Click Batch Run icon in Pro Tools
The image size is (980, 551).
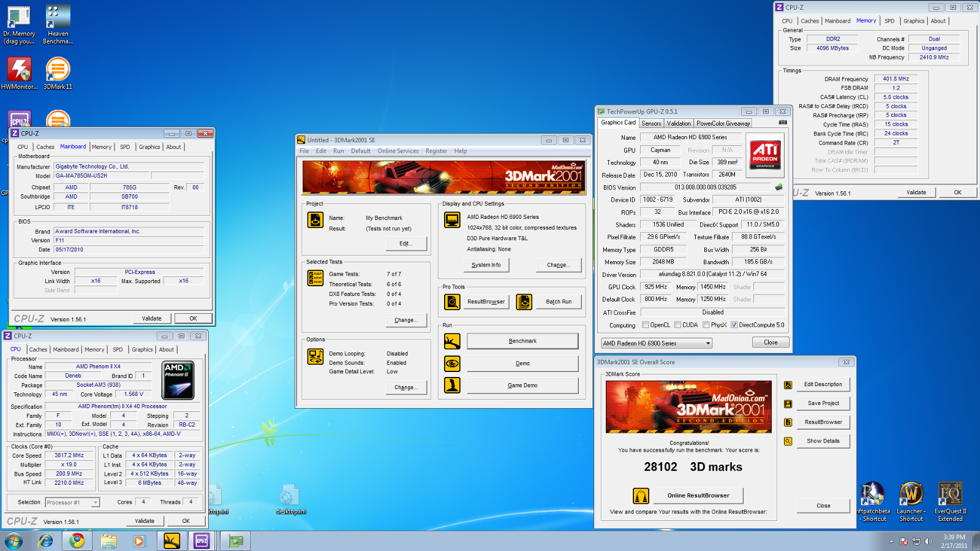pyautogui.click(x=524, y=302)
